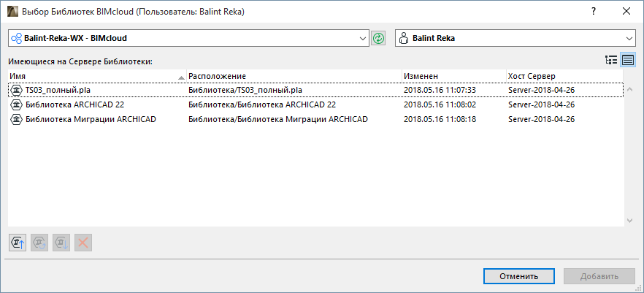Image resolution: width=644 pixels, height=293 pixels.
Task: Sort by the Имя column header
Action: click(x=97, y=76)
